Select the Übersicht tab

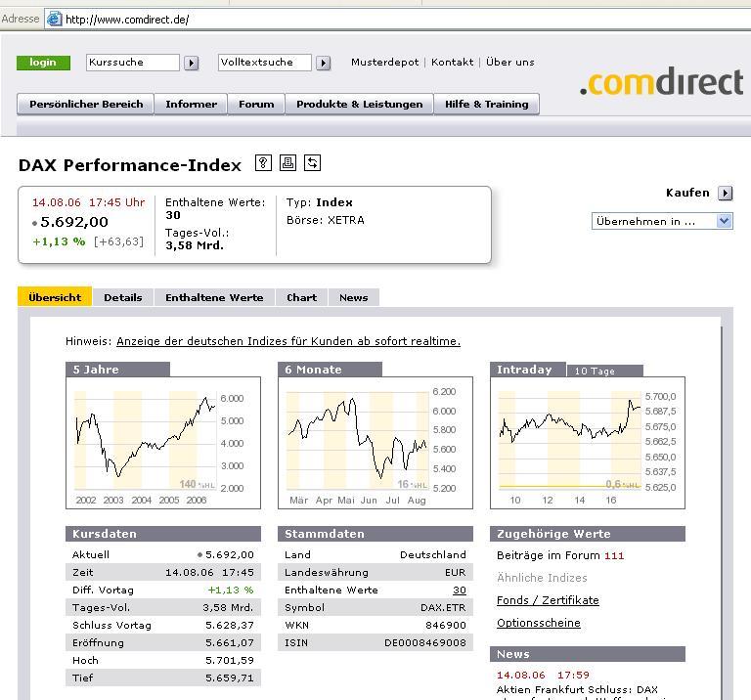[x=55, y=297]
